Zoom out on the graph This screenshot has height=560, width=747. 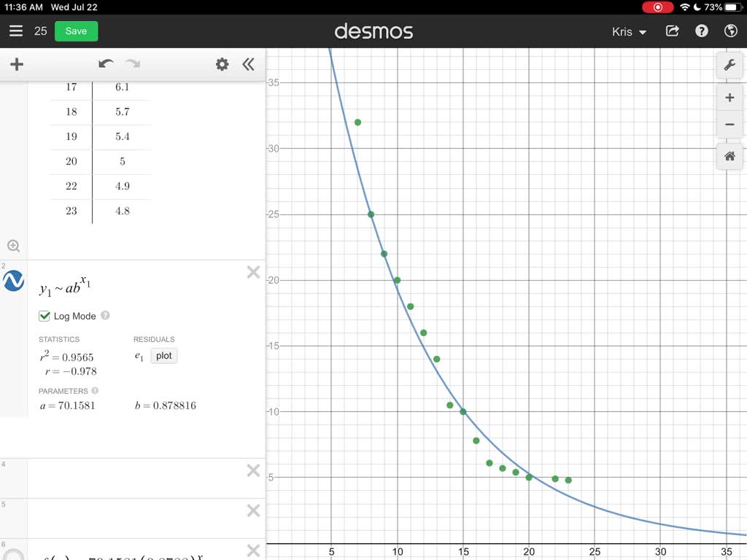[729, 125]
